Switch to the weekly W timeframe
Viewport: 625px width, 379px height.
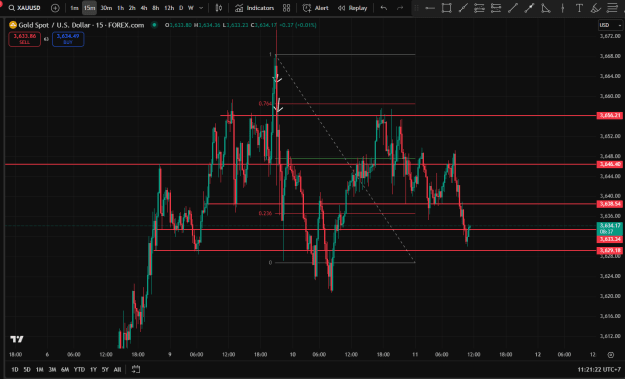pos(191,8)
